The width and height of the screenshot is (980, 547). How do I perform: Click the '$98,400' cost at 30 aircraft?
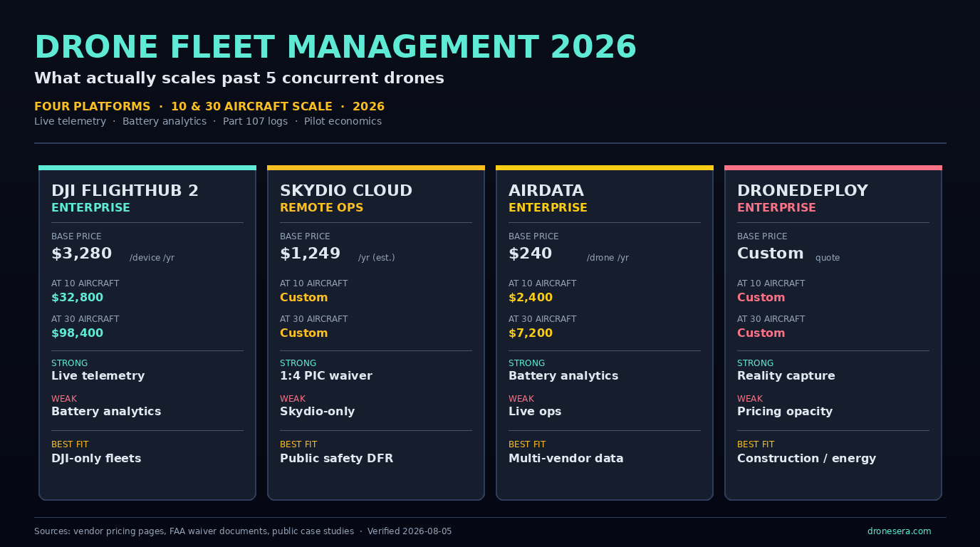(x=77, y=333)
